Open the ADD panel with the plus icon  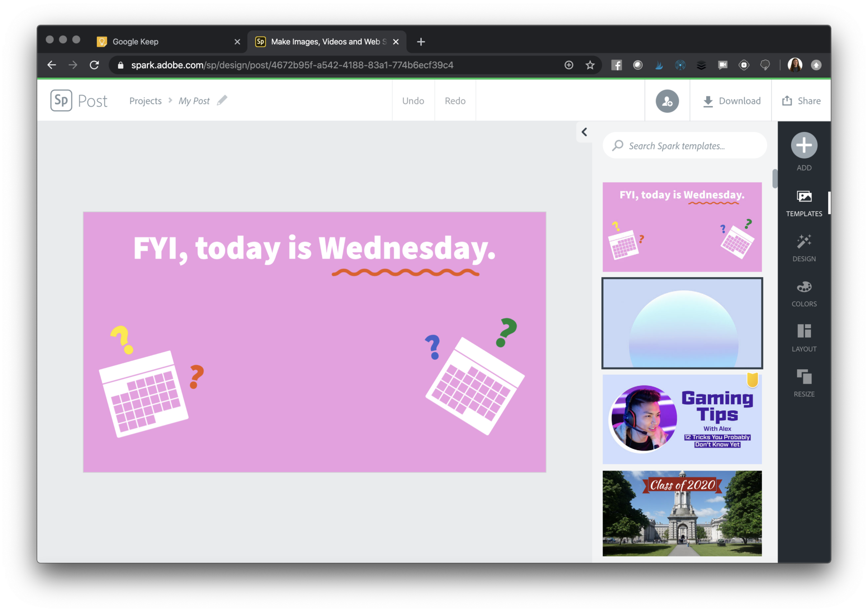804,146
